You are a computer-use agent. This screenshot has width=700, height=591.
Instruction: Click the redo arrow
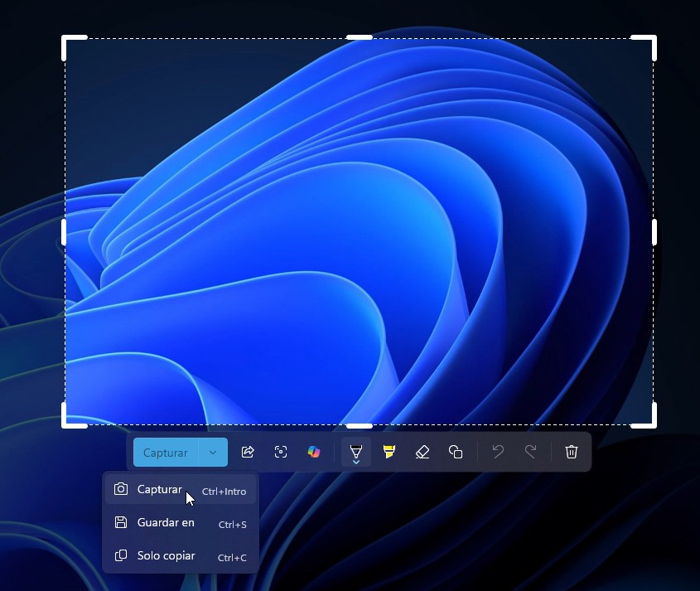pyautogui.click(x=530, y=452)
